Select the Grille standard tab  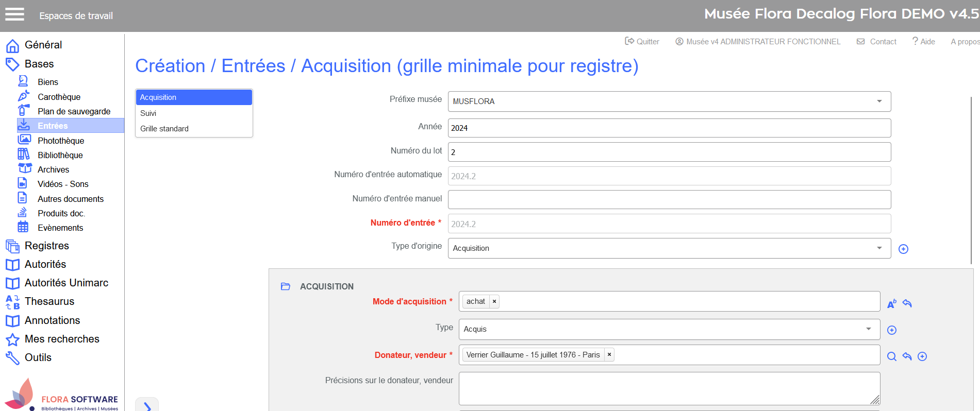coord(164,129)
